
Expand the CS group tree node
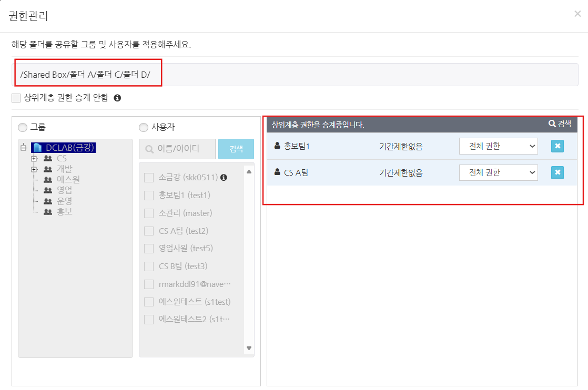click(x=34, y=158)
